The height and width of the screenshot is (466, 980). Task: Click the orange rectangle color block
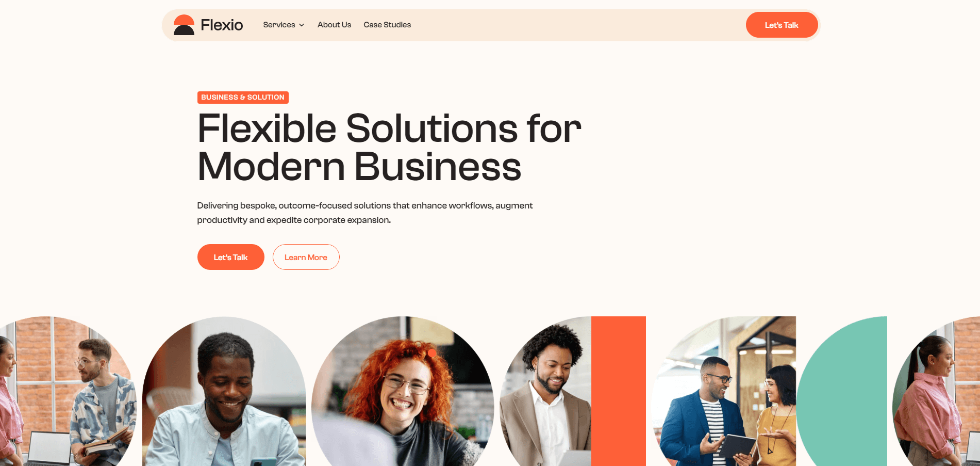[x=619, y=391]
